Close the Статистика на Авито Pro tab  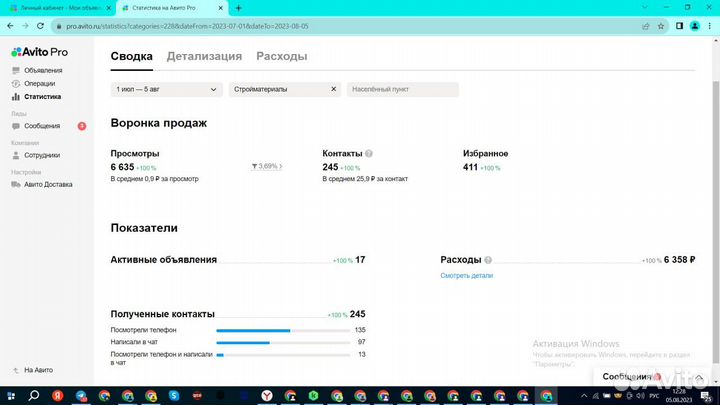pos(220,8)
